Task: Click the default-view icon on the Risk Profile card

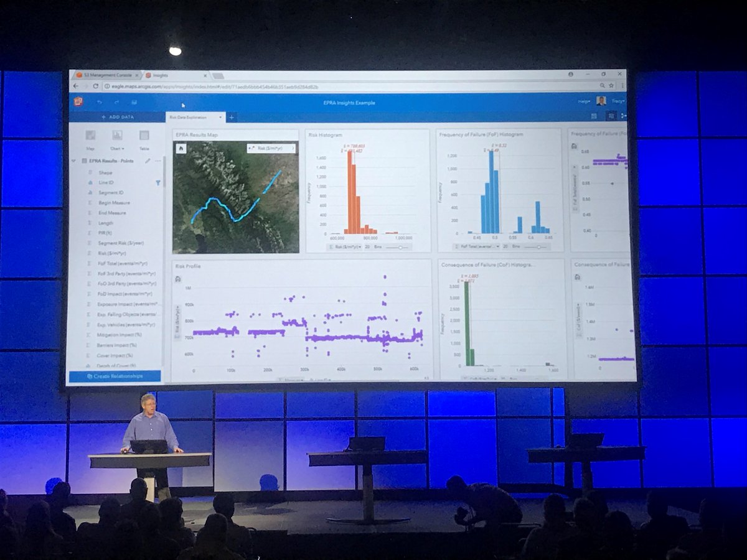Action: pos(178,279)
